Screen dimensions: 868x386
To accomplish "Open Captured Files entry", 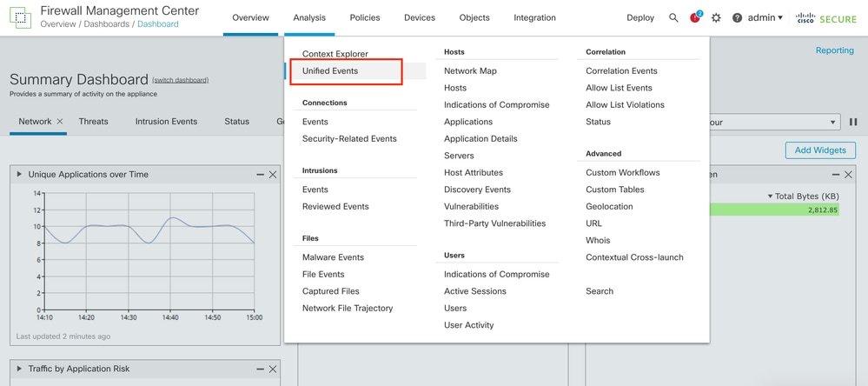I will pos(330,291).
